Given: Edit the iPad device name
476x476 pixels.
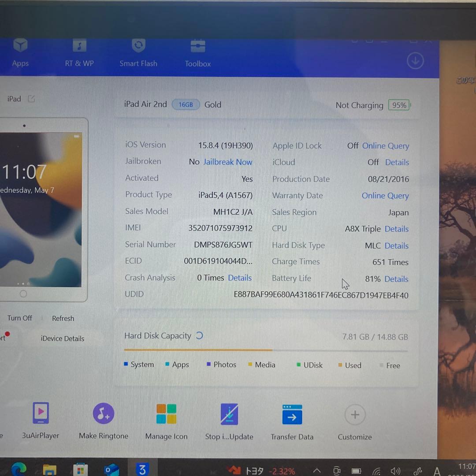Looking at the screenshot, I should 31,99.
